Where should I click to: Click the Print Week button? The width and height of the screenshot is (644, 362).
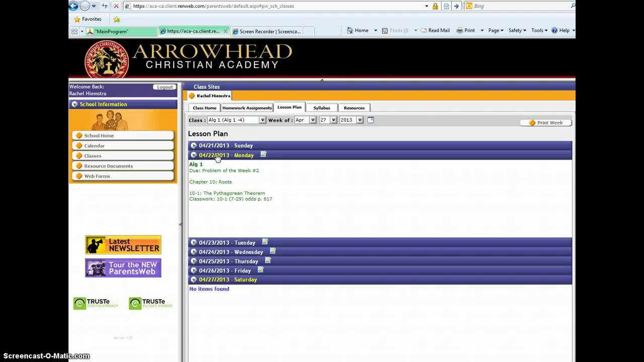(x=545, y=123)
